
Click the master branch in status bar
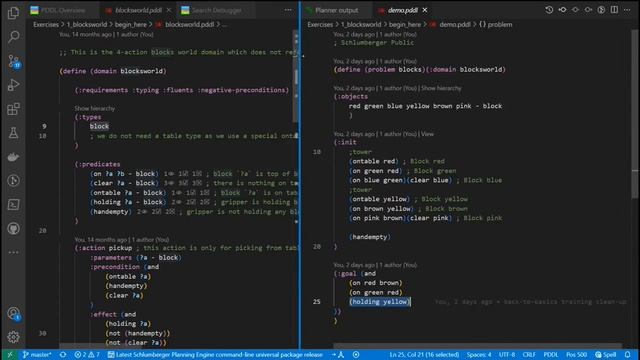pyautogui.click(x=37, y=355)
